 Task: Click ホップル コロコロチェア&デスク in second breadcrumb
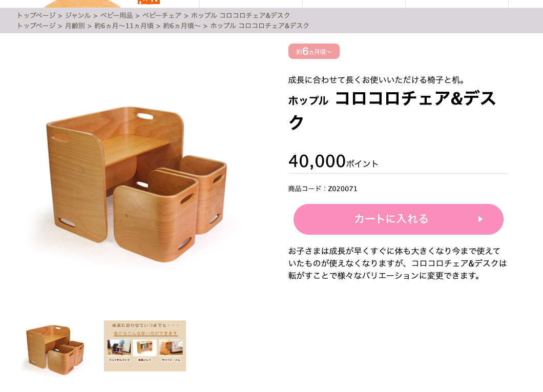[259, 26]
